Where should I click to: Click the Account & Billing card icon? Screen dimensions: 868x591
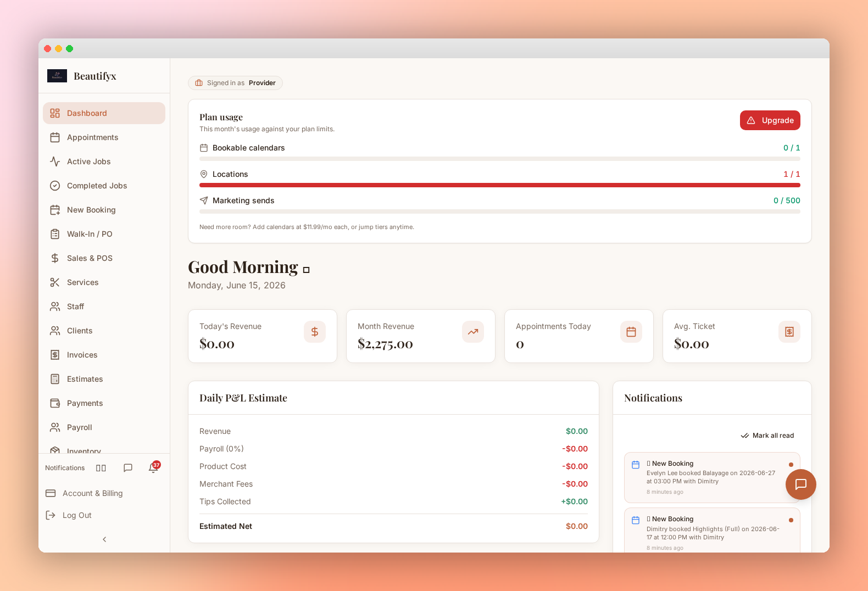click(x=51, y=493)
